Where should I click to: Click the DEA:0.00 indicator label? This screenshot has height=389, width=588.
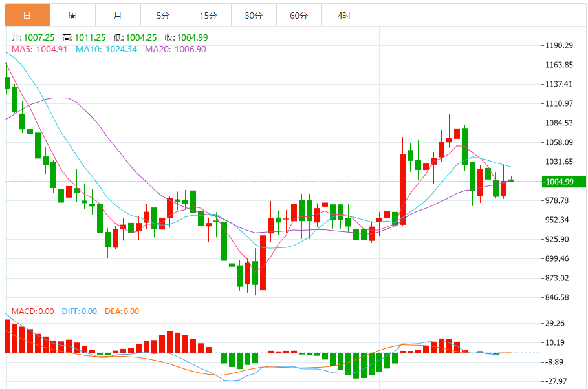coord(122,311)
